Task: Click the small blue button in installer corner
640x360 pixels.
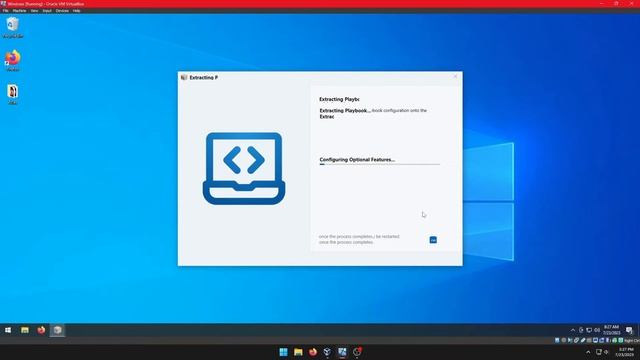Action: point(433,240)
